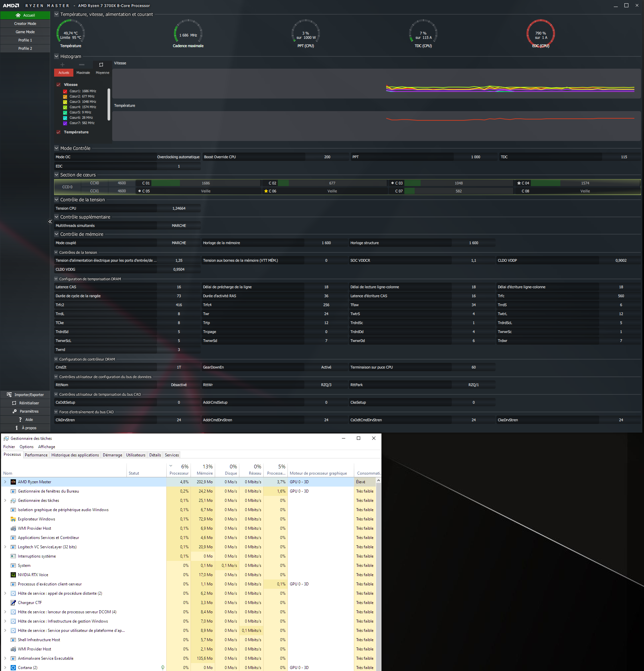Collapse the Contrôle de mémoire section

tap(56, 234)
